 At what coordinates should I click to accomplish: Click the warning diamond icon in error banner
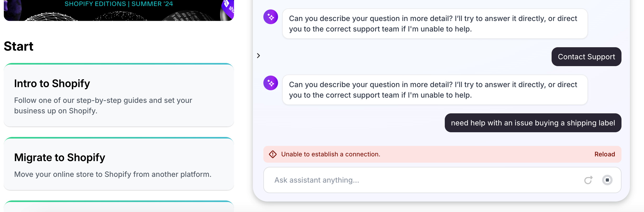pyautogui.click(x=273, y=154)
